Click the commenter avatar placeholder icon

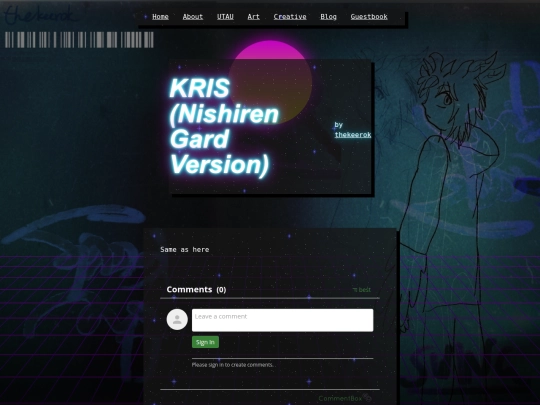(x=177, y=320)
